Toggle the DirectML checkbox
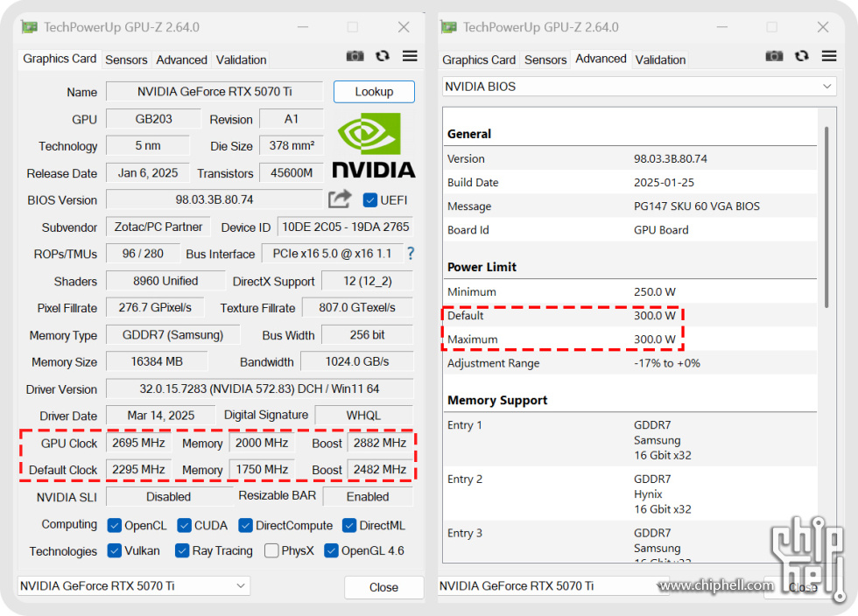The height and width of the screenshot is (616, 858). [x=349, y=525]
